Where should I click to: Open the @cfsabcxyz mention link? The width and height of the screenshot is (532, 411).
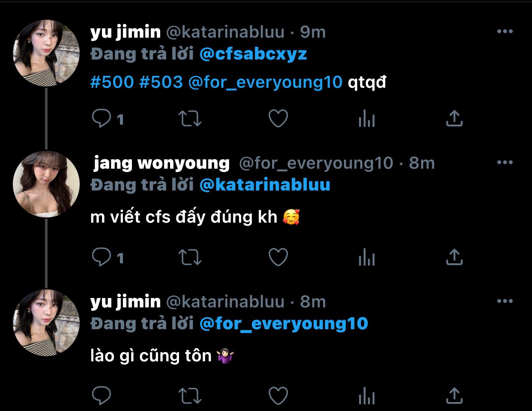click(x=253, y=54)
